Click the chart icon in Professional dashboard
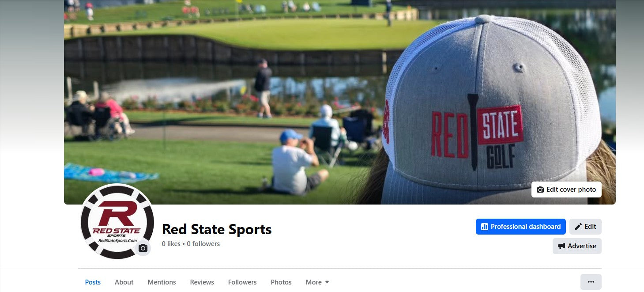 tap(485, 227)
